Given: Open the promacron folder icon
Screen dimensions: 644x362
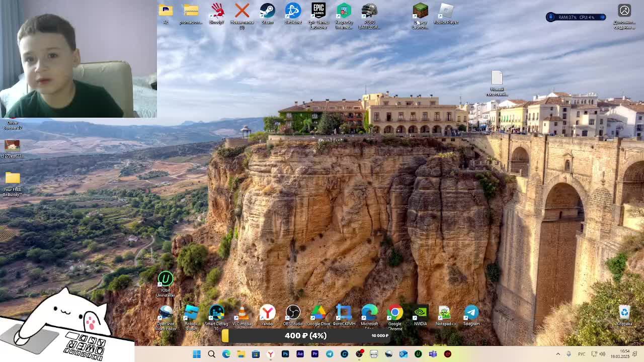Looking at the screenshot, I should coord(191,14).
